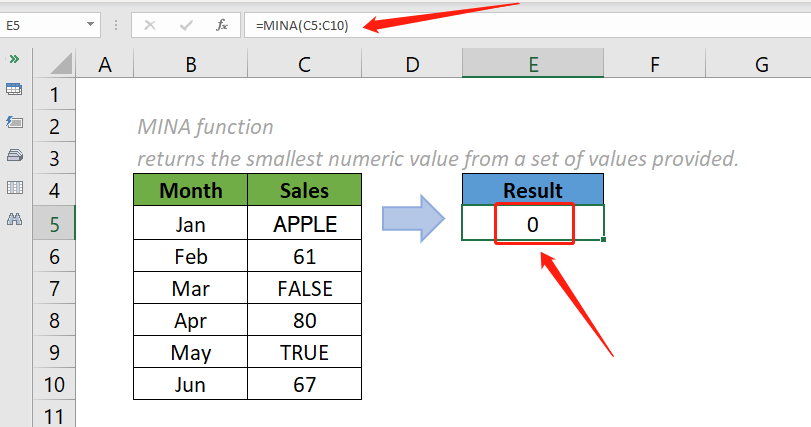Select the cell containing TRUE
The height and width of the screenshot is (427, 811).
[x=304, y=352]
